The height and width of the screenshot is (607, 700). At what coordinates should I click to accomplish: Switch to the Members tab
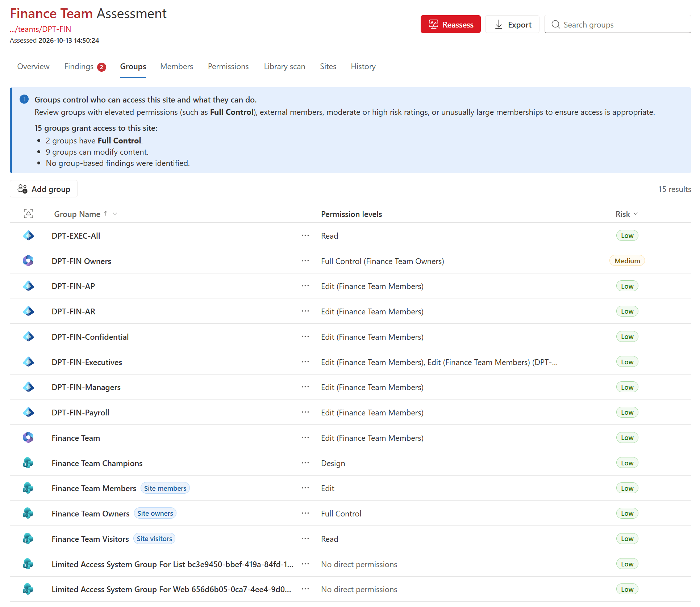point(177,67)
